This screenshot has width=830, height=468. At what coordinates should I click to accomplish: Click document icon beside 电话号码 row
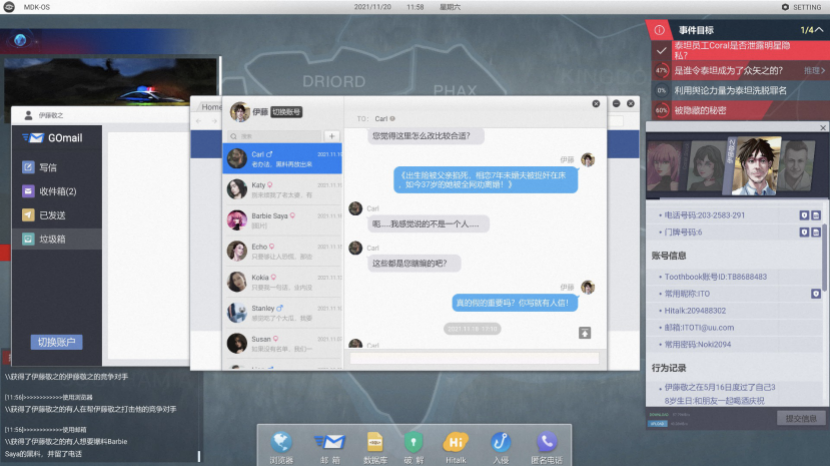(816, 215)
